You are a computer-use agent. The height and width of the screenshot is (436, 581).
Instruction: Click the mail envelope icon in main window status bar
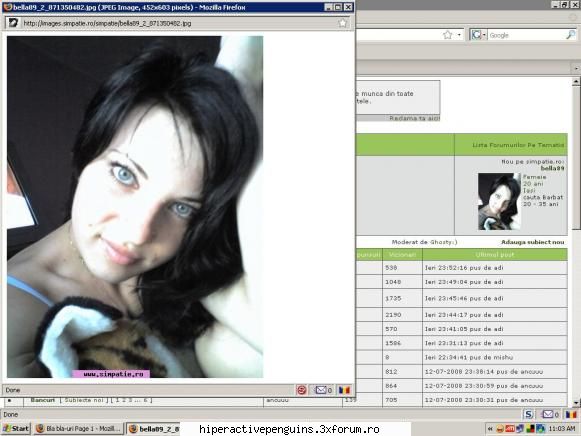548,414
